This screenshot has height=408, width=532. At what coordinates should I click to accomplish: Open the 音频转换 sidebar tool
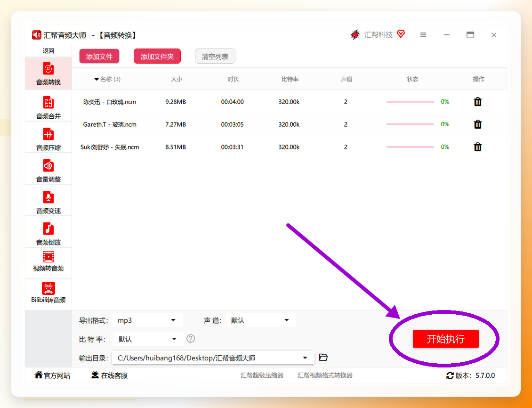[x=48, y=74]
